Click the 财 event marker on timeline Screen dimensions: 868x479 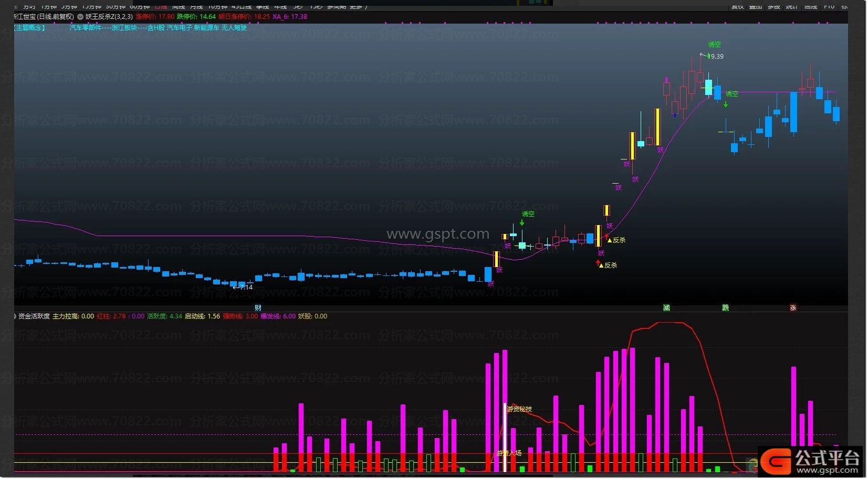pos(258,308)
